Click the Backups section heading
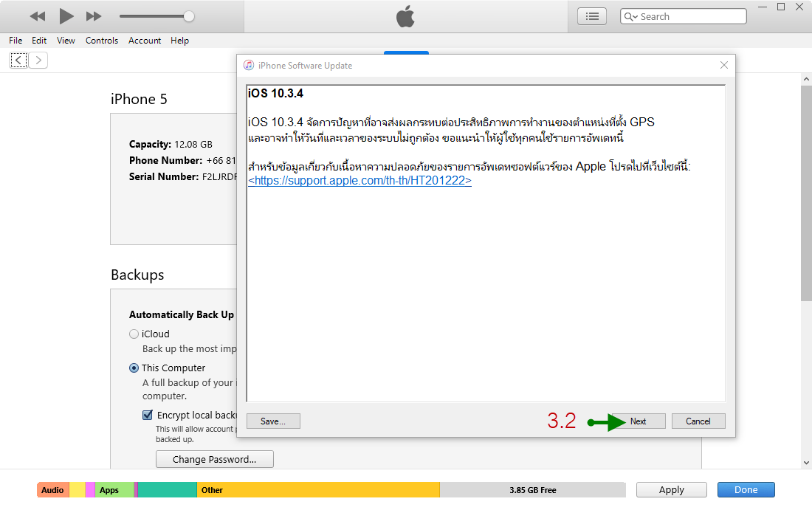The height and width of the screenshot is (510, 812). (x=137, y=275)
